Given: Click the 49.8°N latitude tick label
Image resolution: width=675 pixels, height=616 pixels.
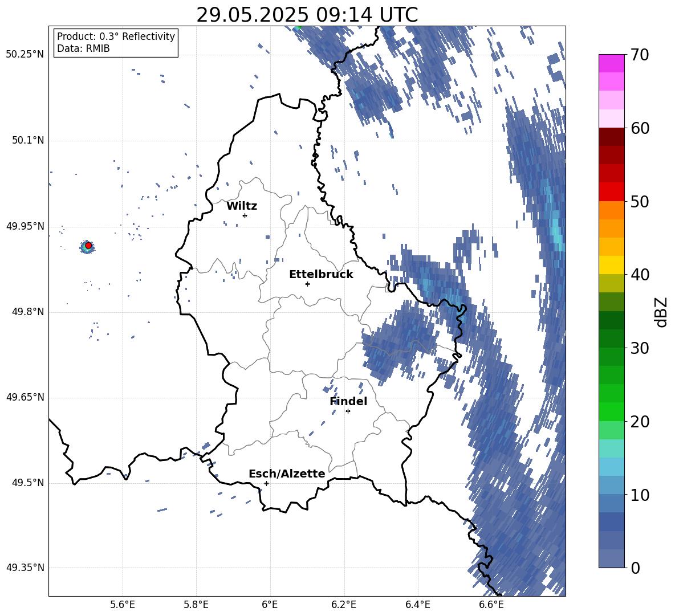Looking at the screenshot, I should click(28, 312).
